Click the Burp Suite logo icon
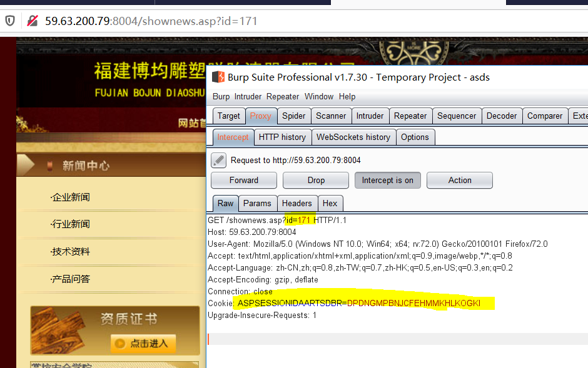The width and height of the screenshot is (588, 368). click(x=218, y=77)
